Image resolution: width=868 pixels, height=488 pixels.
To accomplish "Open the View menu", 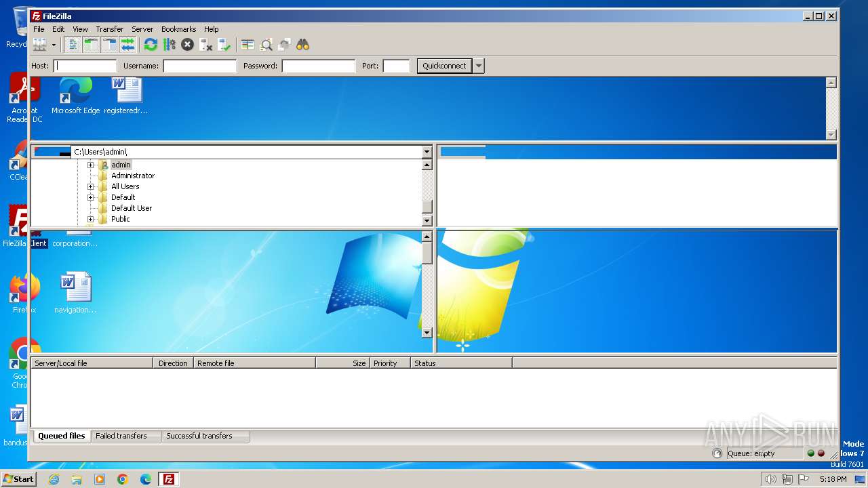I will 80,29.
